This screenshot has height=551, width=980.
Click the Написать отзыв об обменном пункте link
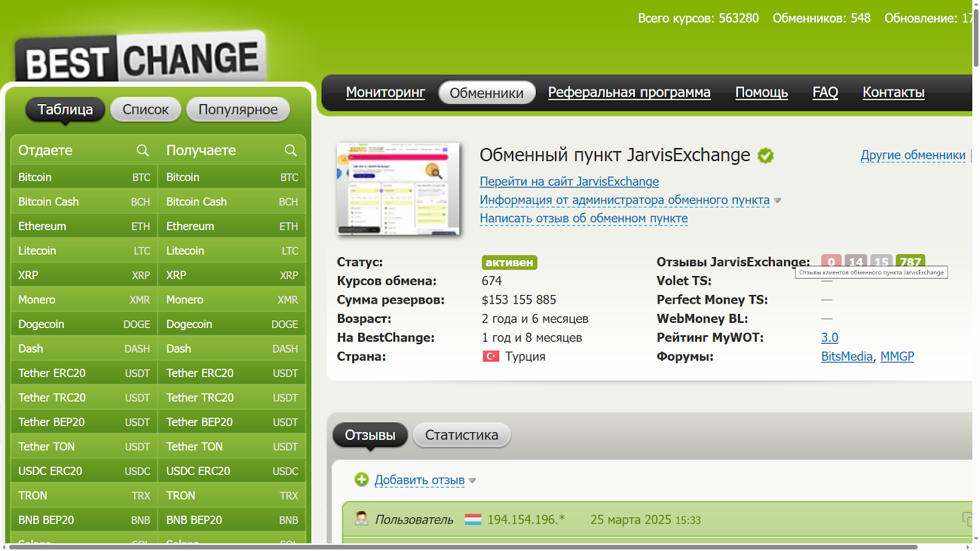pyautogui.click(x=584, y=219)
